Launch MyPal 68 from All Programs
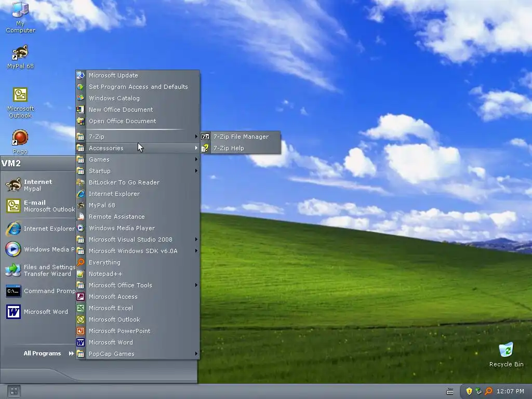Screen dimensions: 532x399 click(x=138, y=205)
